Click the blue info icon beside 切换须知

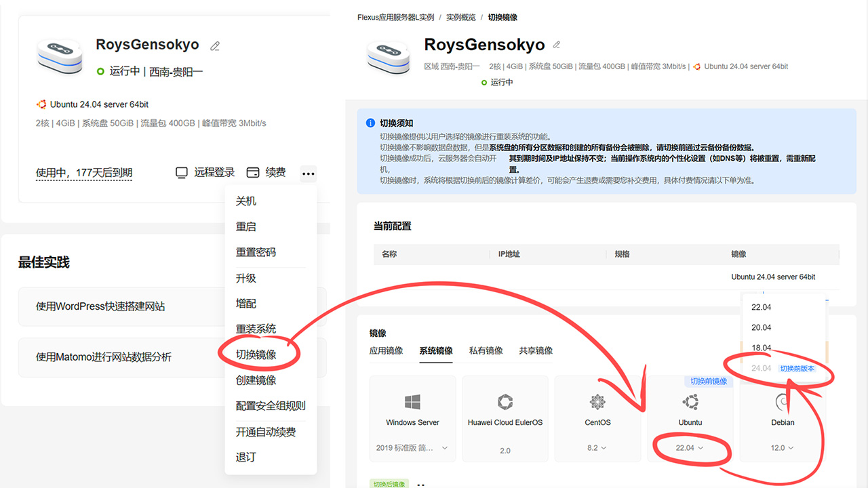coord(370,123)
